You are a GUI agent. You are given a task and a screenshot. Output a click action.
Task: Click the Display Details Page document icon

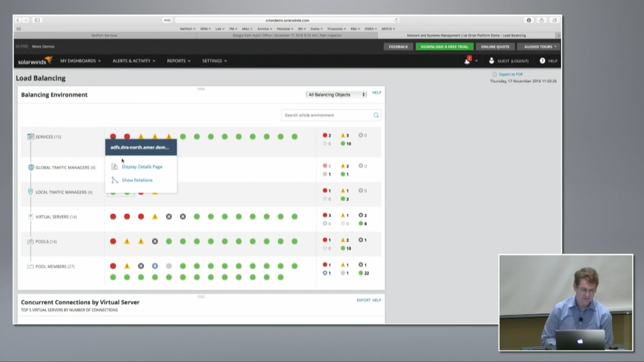point(115,167)
